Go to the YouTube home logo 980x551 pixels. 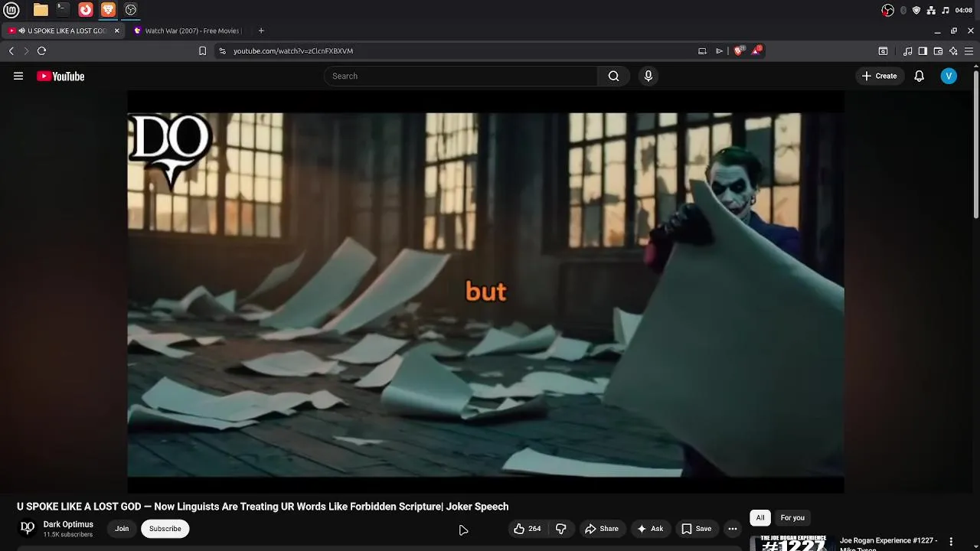(x=60, y=76)
